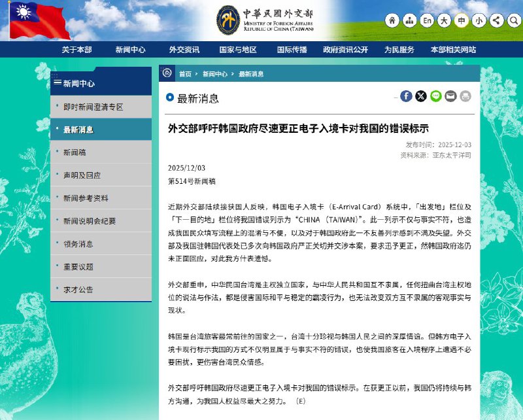Open the 国际传播 menu
This screenshot has width=523, height=420.
(x=292, y=50)
